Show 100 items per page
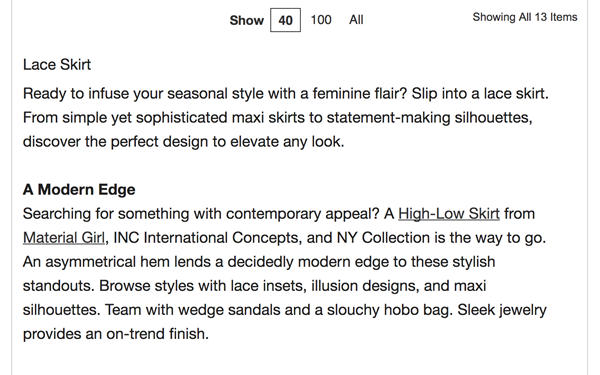Image resolution: width=600 pixels, height=375 pixels. pos(321,20)
